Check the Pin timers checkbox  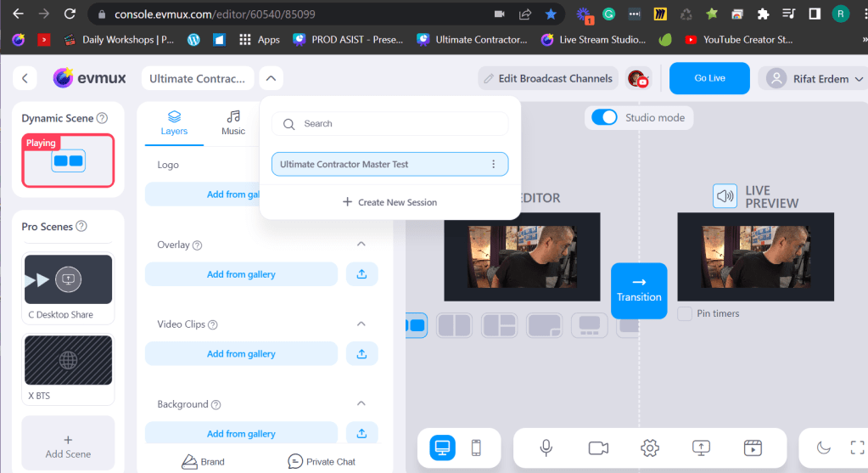point(685,313)
